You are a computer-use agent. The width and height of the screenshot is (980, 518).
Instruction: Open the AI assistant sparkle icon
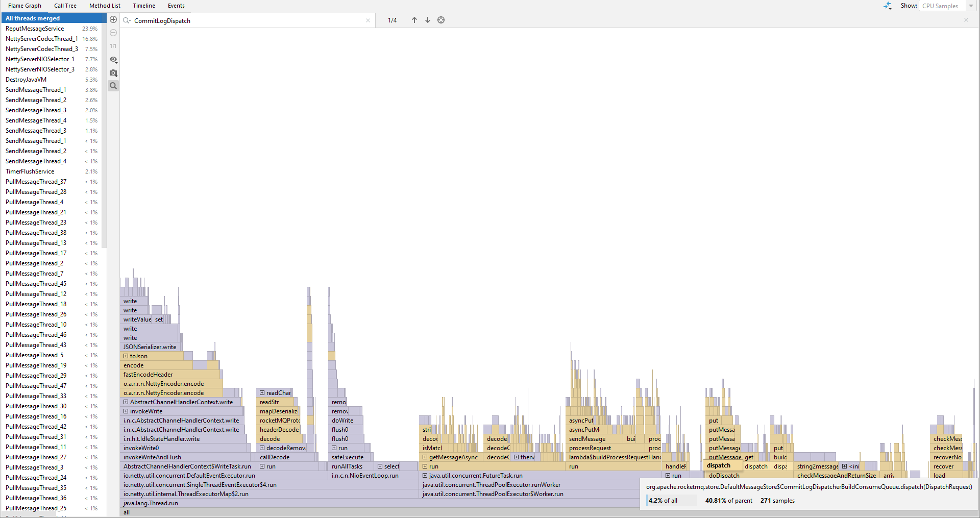pos(888,6)
